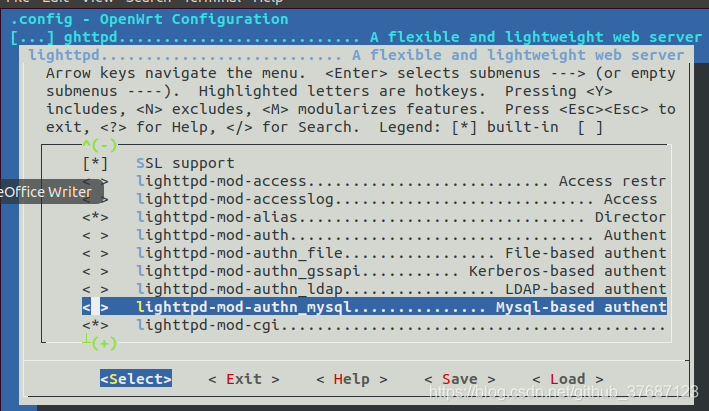709x411 pixels.
Task: Select the lighttpd-mod-authn_ldap entry text
Action: click(240, 290)
